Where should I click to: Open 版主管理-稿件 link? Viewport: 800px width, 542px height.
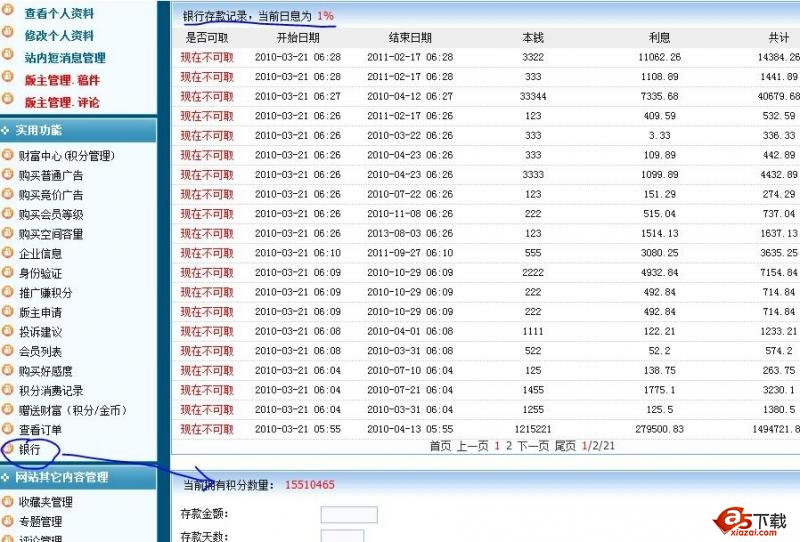pyautogui.click(x=62, y=80)
